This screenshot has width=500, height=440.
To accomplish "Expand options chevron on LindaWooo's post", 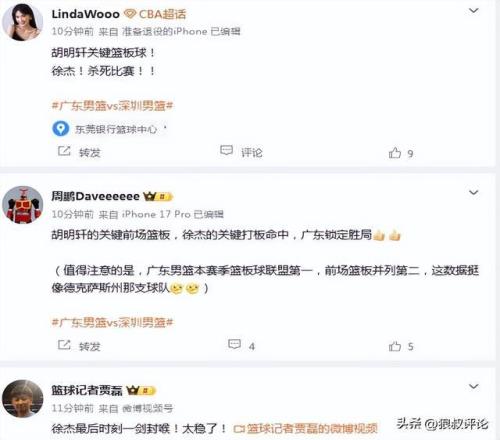I will coord(474,11).
